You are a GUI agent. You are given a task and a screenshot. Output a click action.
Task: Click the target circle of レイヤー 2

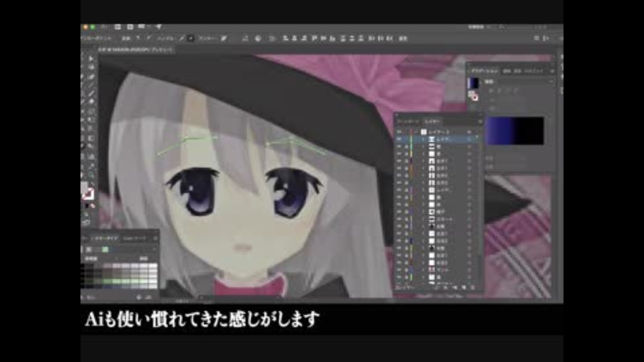(469, 132)
